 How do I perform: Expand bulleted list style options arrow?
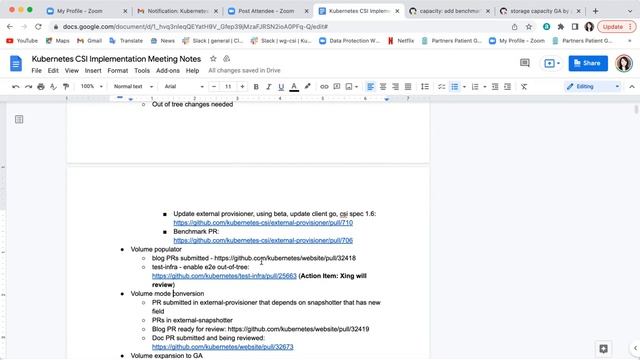(464, 87)
